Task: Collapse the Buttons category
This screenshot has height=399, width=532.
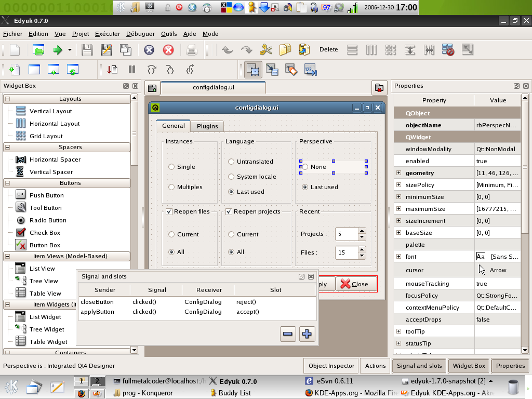Action: click(x=7, y=183)
